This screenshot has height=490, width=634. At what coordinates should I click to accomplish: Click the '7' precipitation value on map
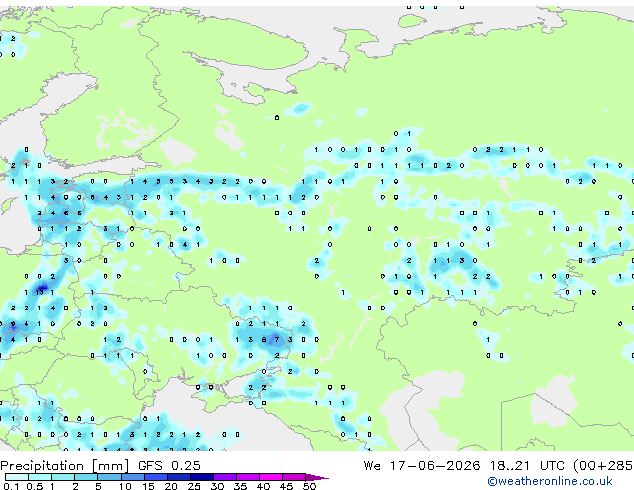coord(277,340)
